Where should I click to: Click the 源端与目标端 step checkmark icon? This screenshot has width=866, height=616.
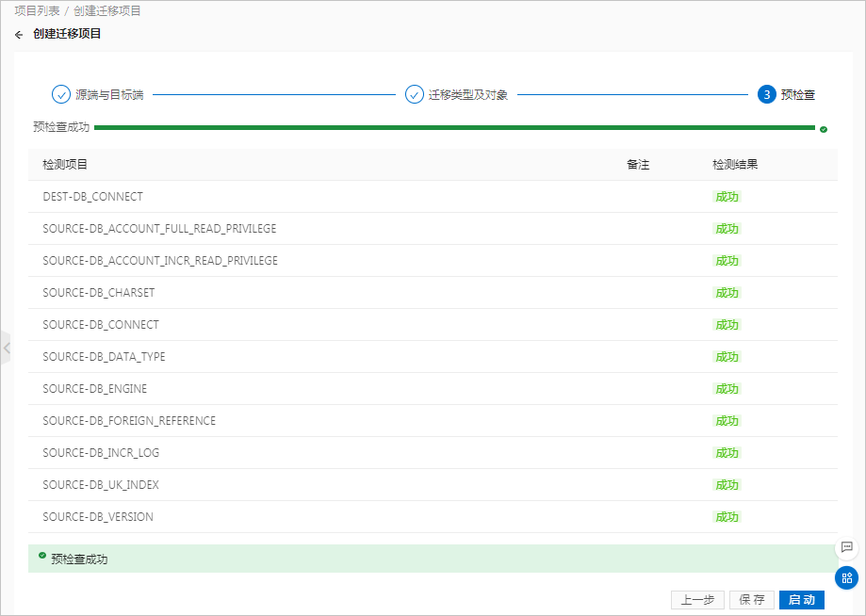coord(61,94)
